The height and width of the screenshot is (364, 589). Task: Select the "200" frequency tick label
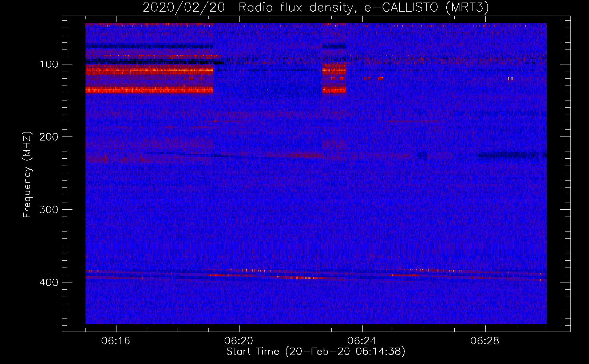click(49, 137)
